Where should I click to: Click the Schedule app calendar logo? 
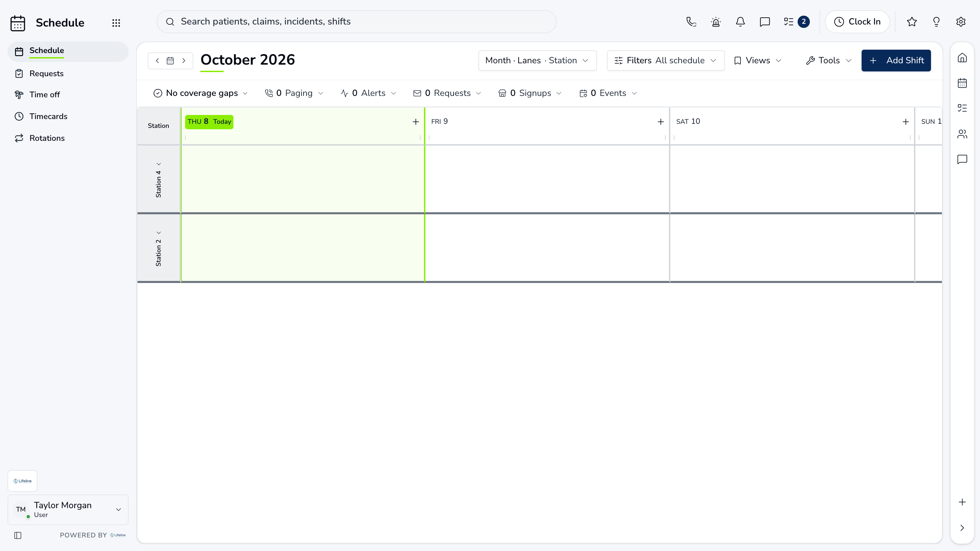click(18, 23)
